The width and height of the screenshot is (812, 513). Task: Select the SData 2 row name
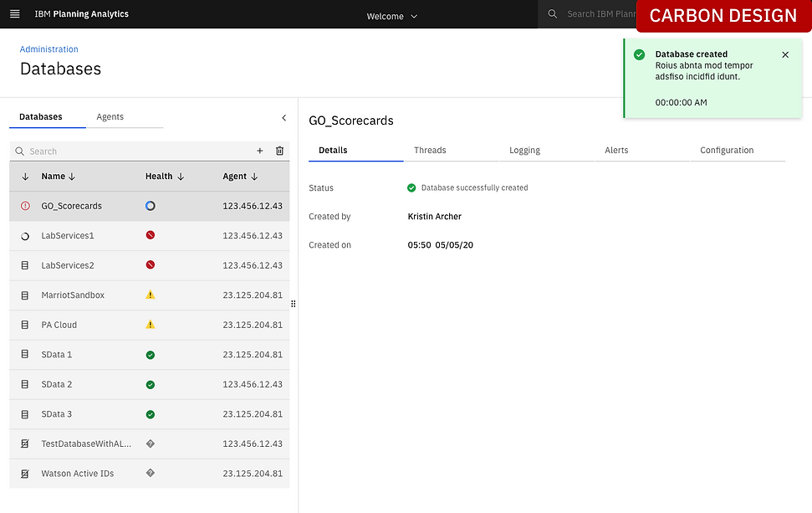pos(56,384)
